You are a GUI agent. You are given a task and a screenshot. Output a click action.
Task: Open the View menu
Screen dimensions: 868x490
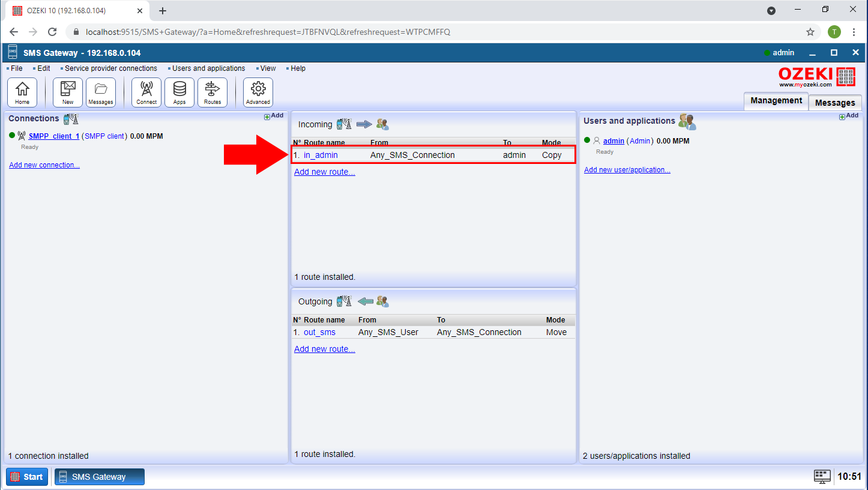click(x=268, y=68)
